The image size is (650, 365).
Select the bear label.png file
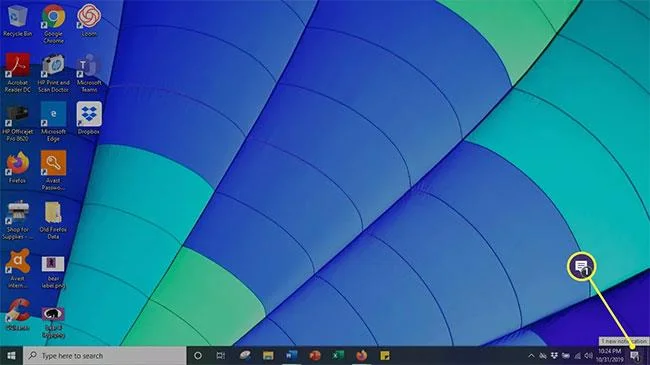tap(53, 272)
